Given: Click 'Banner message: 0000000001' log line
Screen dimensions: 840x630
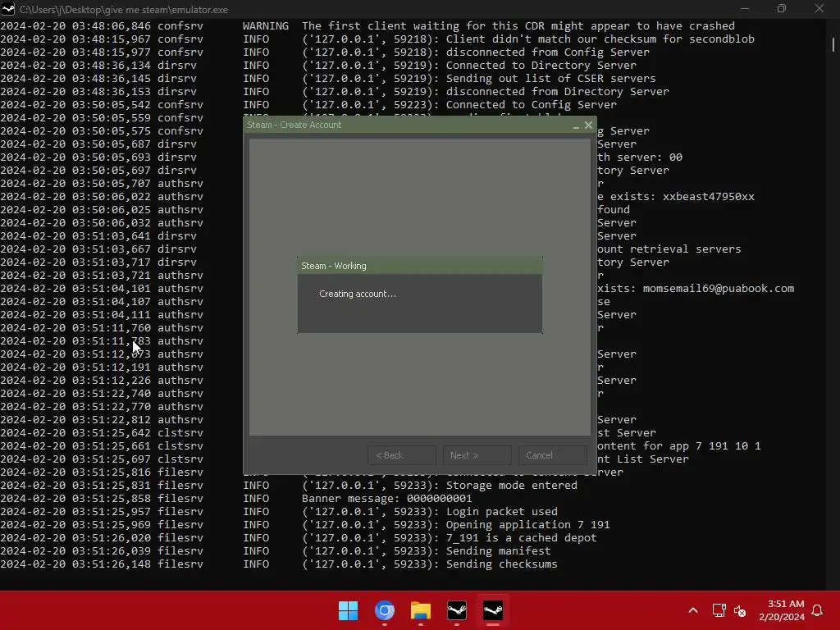Looking at the screenshot, I should 387,498.
